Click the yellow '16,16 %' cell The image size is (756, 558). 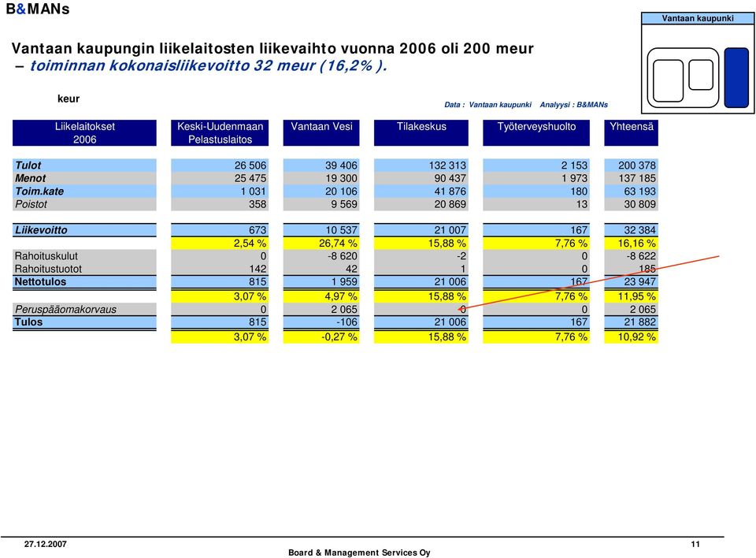[x=631, y=244]
